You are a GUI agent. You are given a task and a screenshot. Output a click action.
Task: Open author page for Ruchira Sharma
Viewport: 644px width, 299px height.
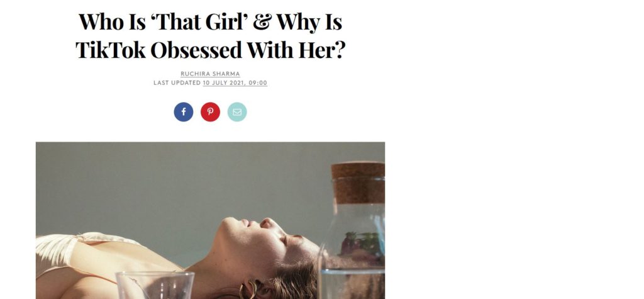[210, 74]
